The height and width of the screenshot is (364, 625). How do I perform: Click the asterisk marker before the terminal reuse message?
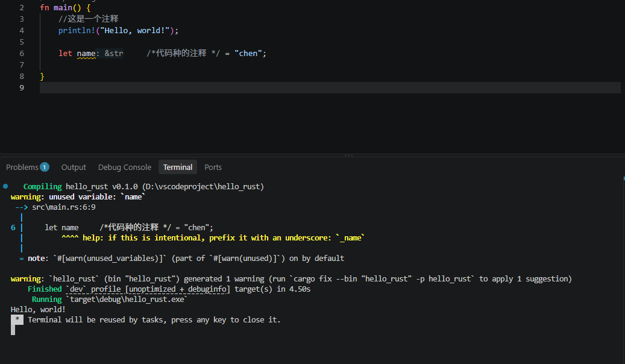(17, 319)
